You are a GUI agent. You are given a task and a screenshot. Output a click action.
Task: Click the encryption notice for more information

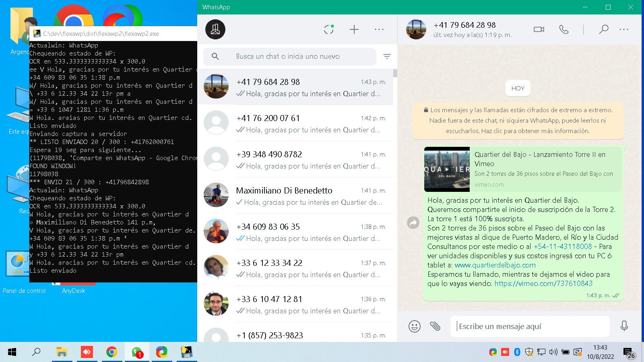(518, 120)
